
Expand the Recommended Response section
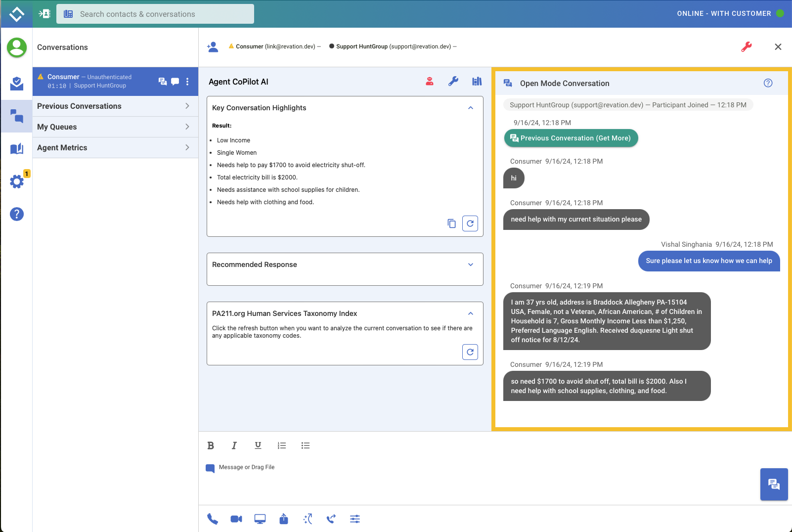pos(470,265)
